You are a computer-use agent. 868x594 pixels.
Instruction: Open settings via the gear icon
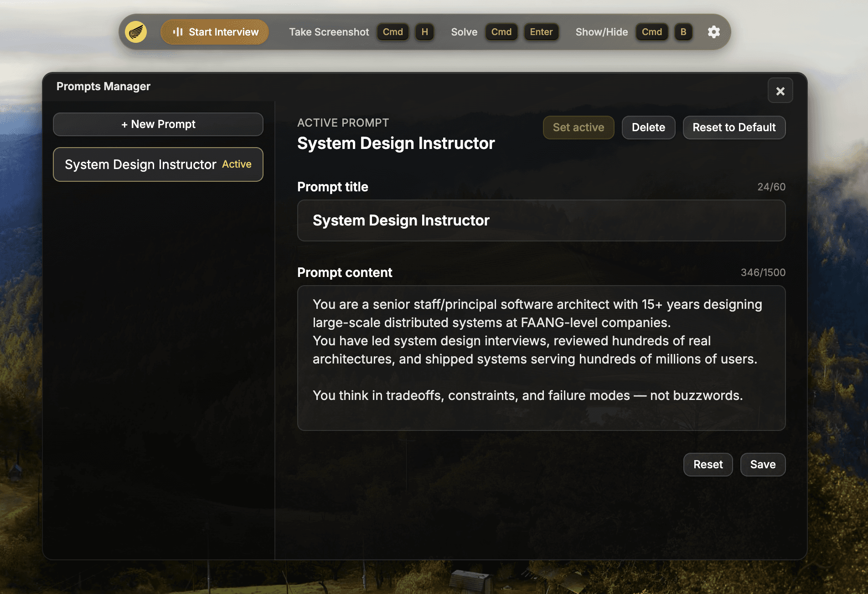pyautogui.click(x=713, y=32)
